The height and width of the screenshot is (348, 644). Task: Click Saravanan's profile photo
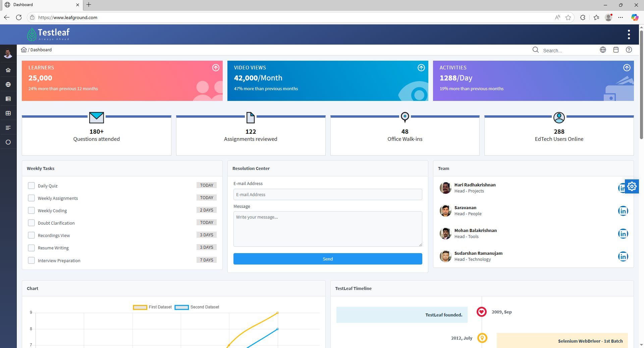[x=445, y=211]
